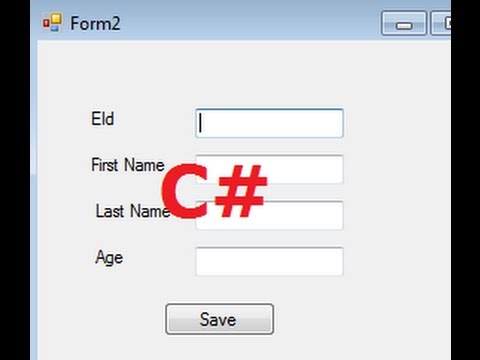Click blank area right of Age field
Viewport: 480px width, 360px height.
[397, 262]
